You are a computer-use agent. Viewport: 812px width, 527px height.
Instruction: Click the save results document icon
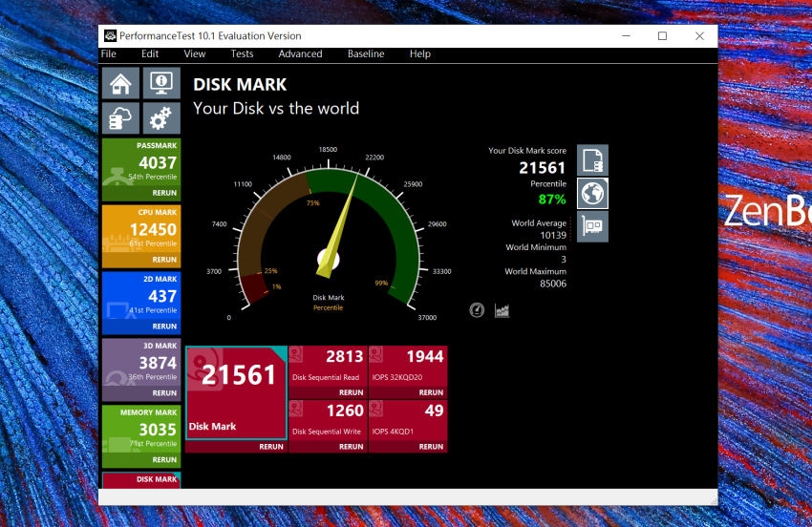coord(592,160)
